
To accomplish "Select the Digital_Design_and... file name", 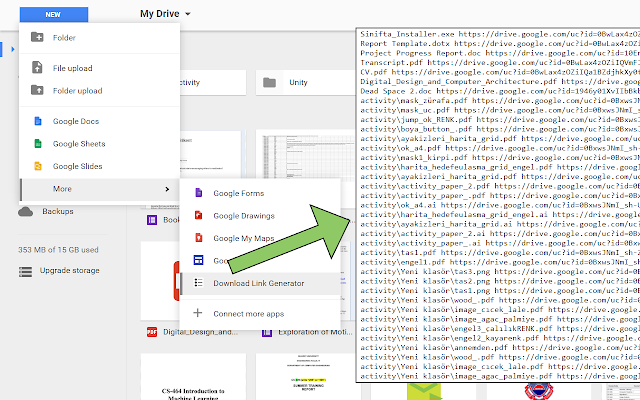I will coord(200,332).
